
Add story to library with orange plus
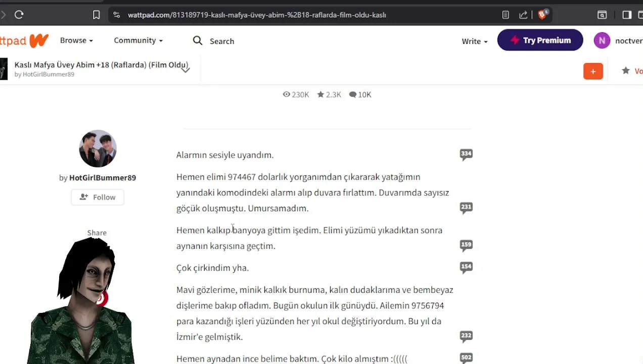(593, 71)
